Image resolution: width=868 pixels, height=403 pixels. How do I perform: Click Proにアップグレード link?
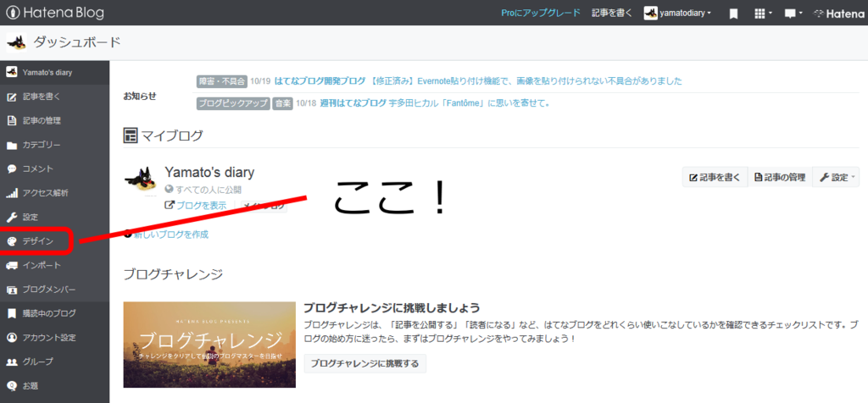541,14
